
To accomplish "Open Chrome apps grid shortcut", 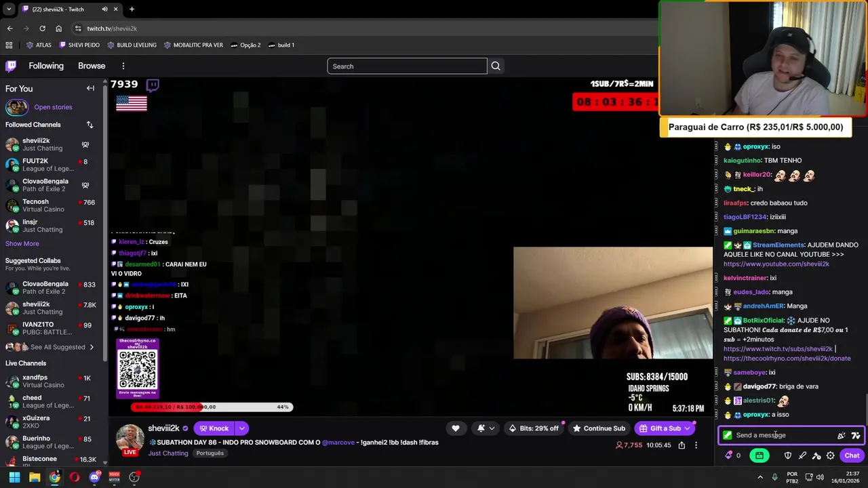I will [9, 45].
